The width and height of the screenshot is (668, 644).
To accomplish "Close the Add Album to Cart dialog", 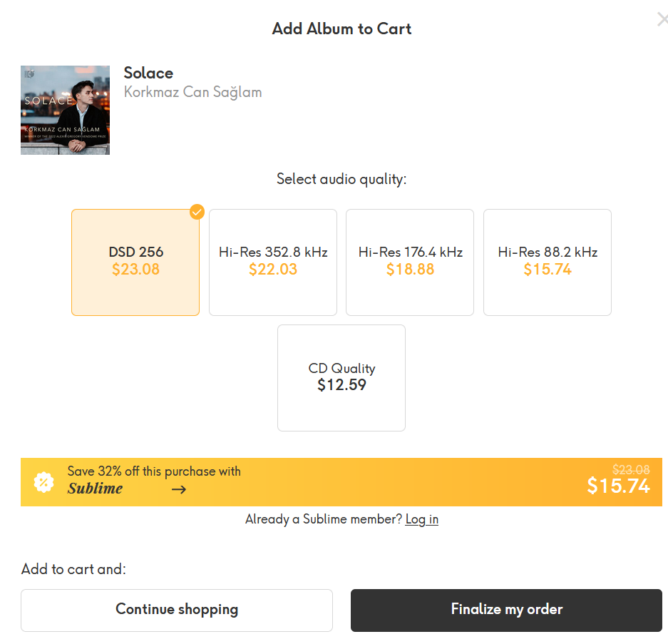I will click(x=662, y=20).
